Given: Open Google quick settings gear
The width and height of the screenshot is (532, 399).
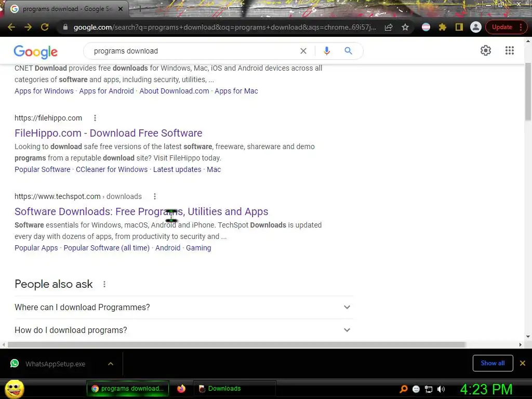Looking at the screenshot, I should (x=486, y=50).
